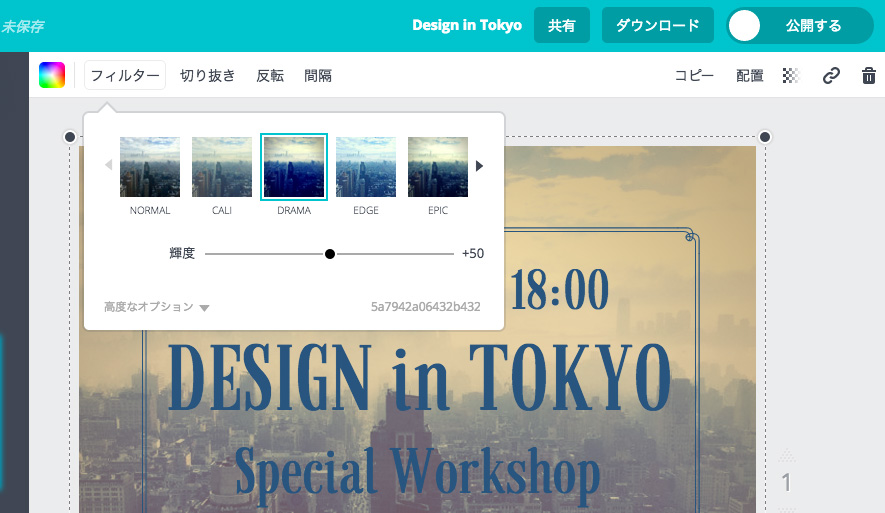Open the rainbow color picker swatch
Viewport: 885px width, 513px height.
pyautogui.click(x=52, y=75)
